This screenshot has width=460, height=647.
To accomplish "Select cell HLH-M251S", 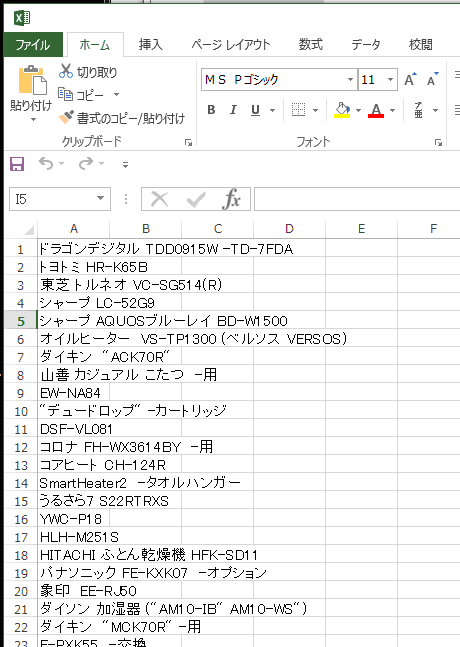I will coord(73,537).
